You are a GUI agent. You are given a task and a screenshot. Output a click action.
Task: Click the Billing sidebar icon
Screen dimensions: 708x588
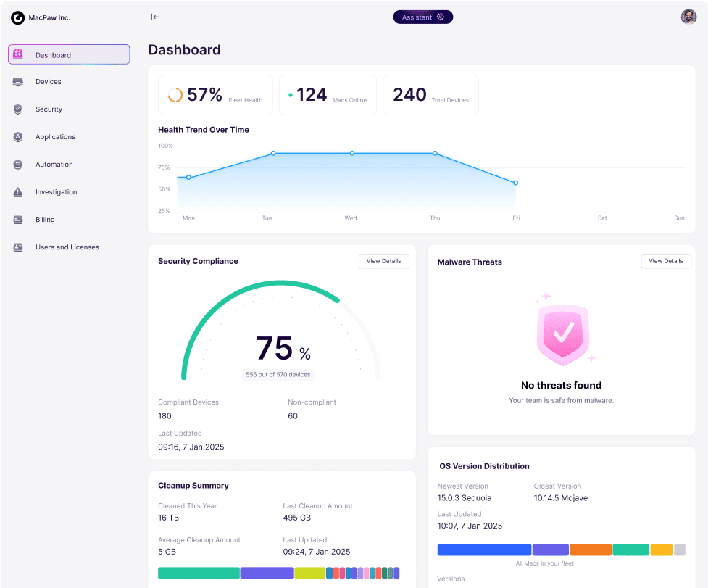[x=18, y=220]
